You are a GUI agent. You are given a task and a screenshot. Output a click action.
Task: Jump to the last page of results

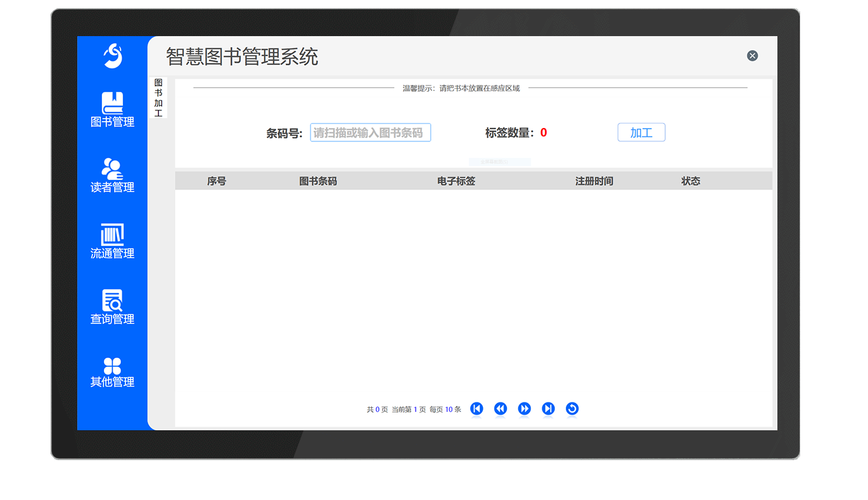(x=548, y=409)
